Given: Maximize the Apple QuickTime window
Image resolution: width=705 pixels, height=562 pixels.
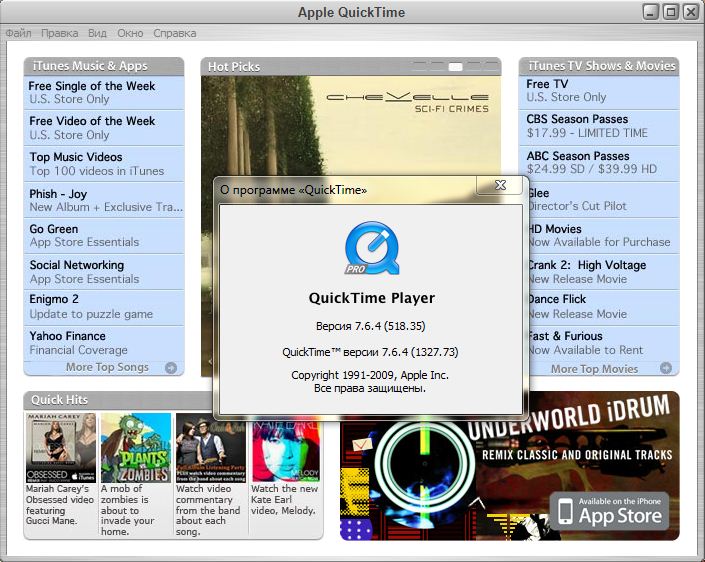Looking at the screenshot, I should point(671,12).
